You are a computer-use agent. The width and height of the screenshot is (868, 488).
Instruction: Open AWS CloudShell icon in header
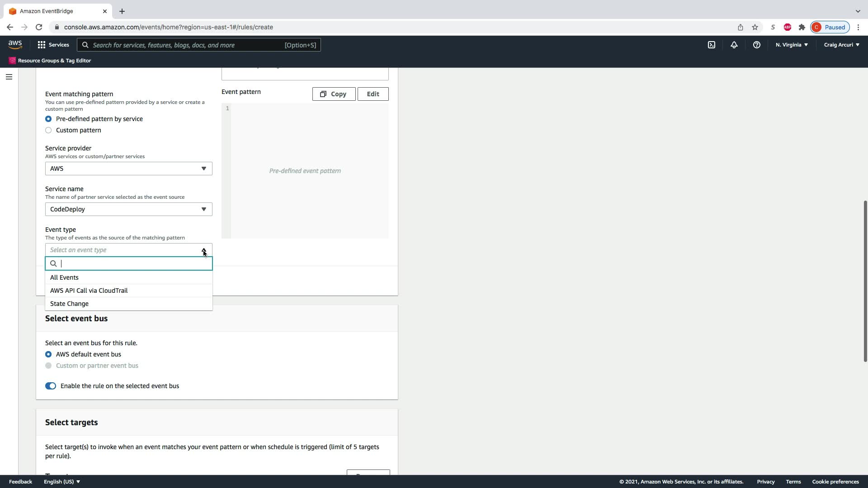(x=711, y=45)
